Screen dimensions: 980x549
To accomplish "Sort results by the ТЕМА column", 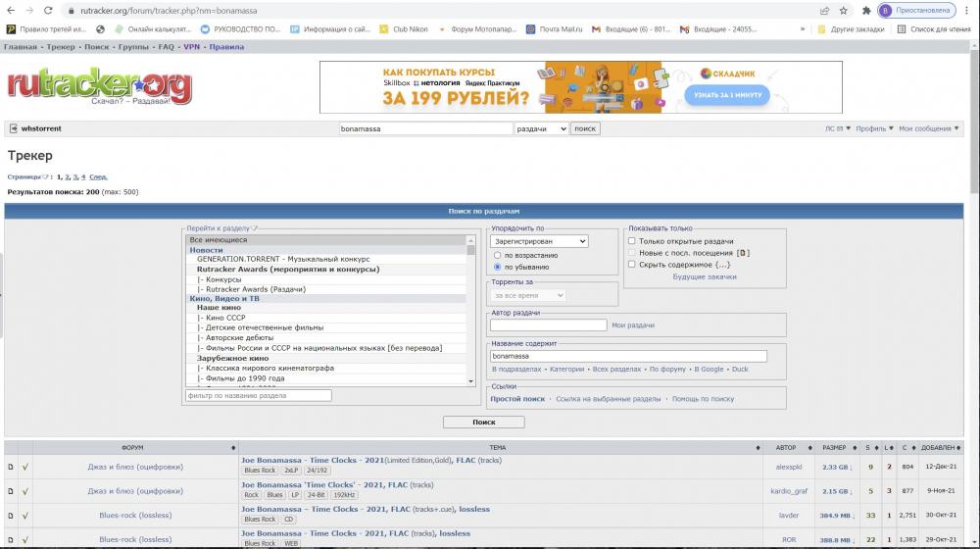I will pos(501,448).
